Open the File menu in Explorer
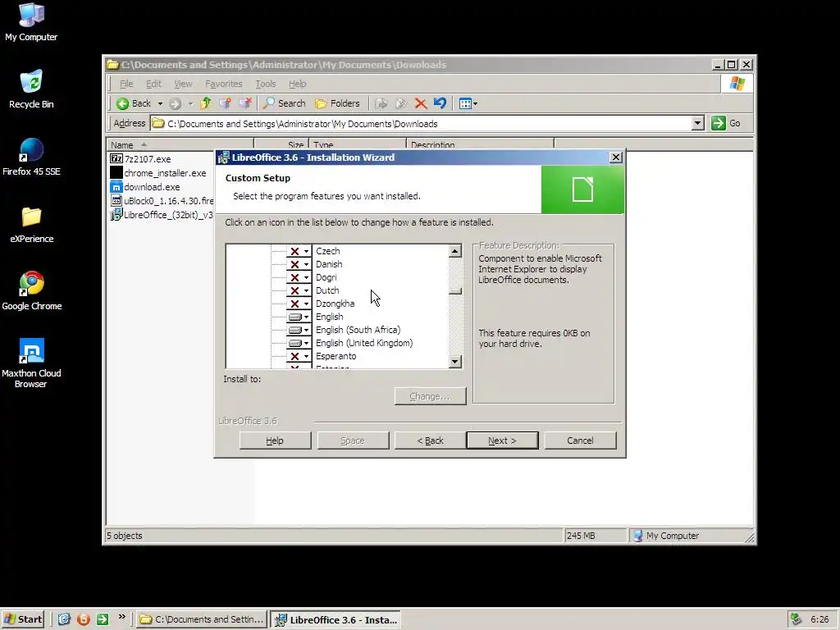The image size is (840, 630). [126, 84]
